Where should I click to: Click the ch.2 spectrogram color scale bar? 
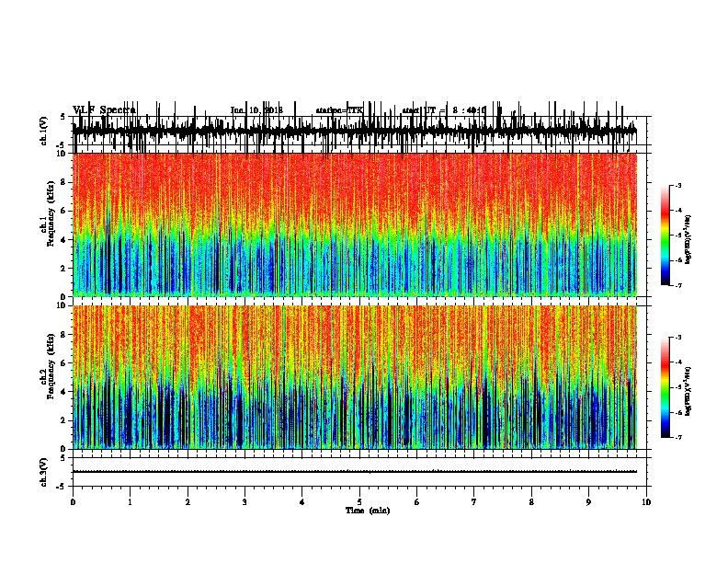click(x=665, y=387)
